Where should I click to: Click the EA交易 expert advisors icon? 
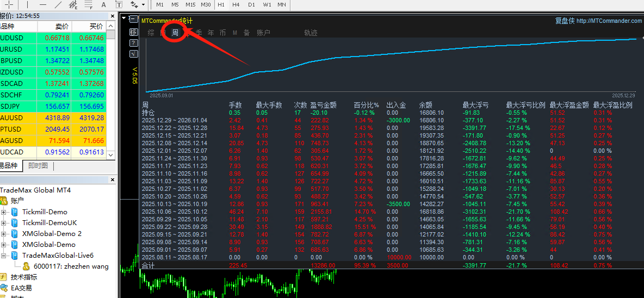4,288
